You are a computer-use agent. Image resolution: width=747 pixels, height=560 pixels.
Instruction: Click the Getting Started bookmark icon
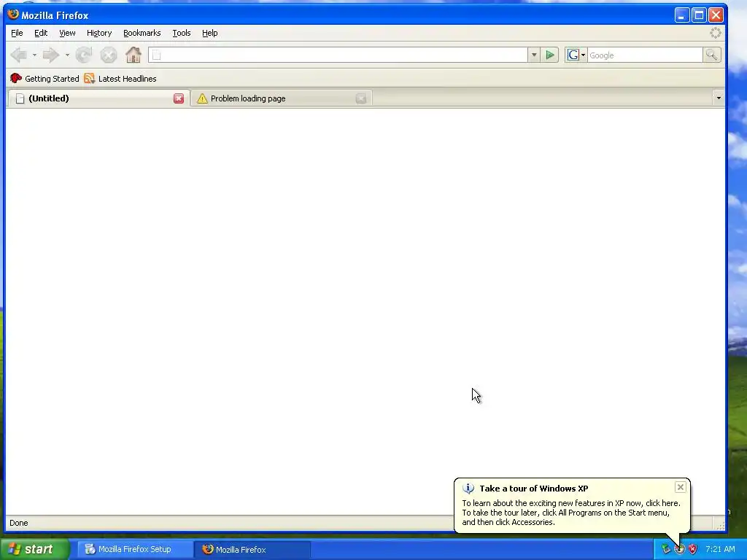[x=16, y=79]
